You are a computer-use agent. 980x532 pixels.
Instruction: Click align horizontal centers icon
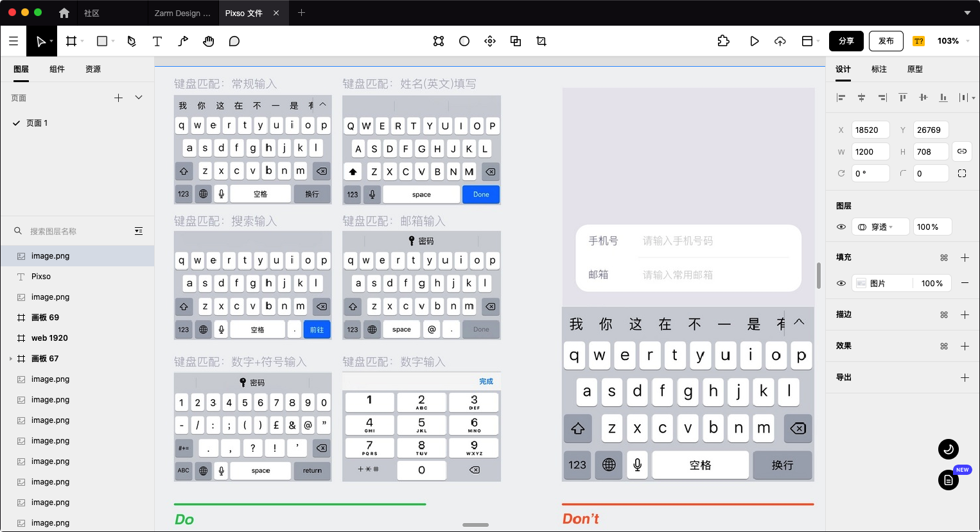pos(861,98)
